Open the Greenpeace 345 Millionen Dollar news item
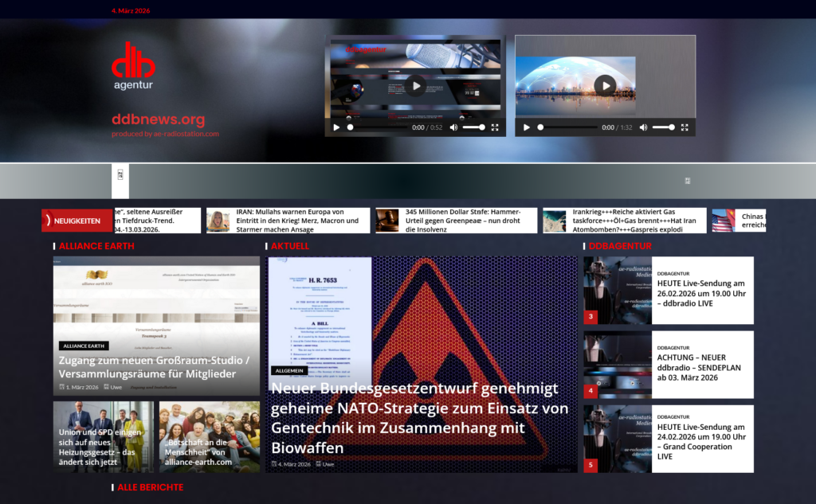 point(462,221)
